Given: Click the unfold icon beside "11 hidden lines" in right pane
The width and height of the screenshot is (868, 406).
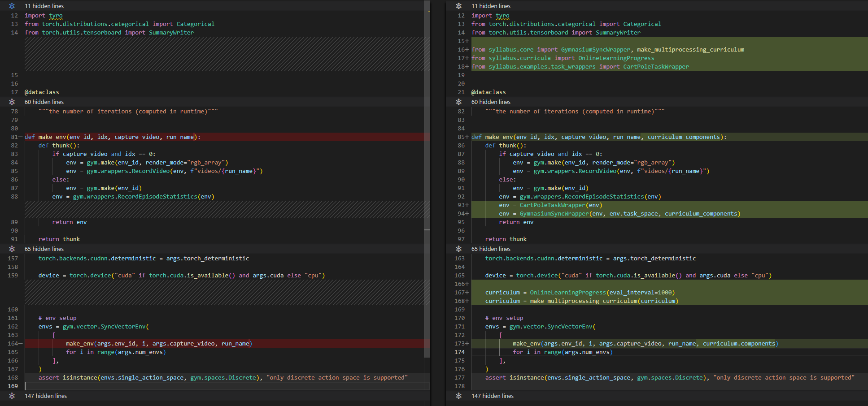Looking at the screenshot, I should pyautogui.click(x=458, y=6).
